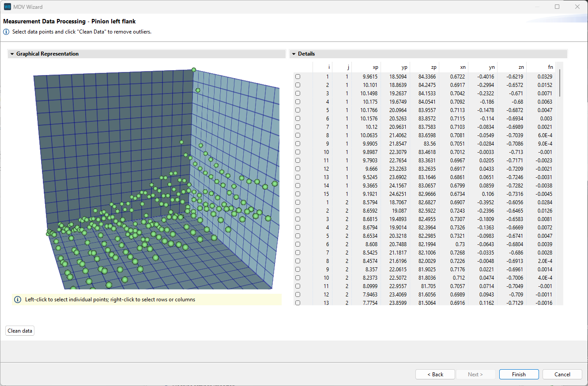
Task: Check the row with xp 10.12
Action: pos(298,127)
